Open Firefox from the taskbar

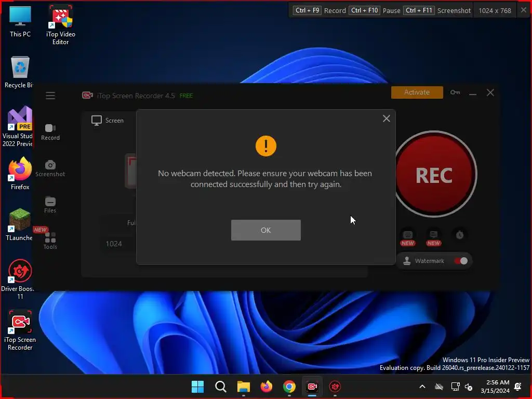(267, 387)
